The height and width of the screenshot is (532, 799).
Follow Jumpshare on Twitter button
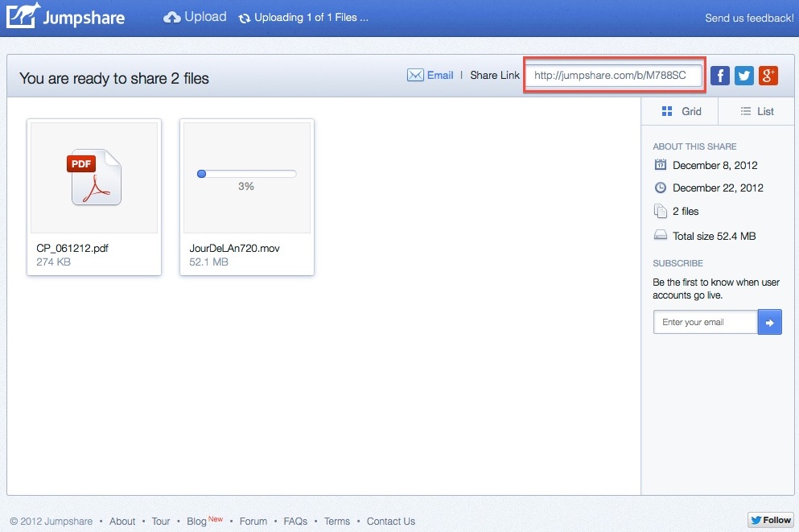[770, 520]
